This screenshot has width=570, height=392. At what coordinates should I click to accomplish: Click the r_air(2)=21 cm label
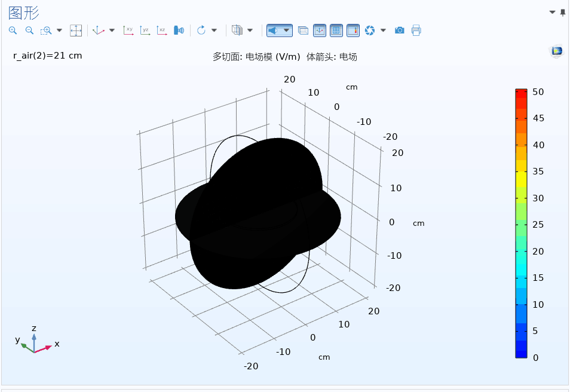click(48, 56)
